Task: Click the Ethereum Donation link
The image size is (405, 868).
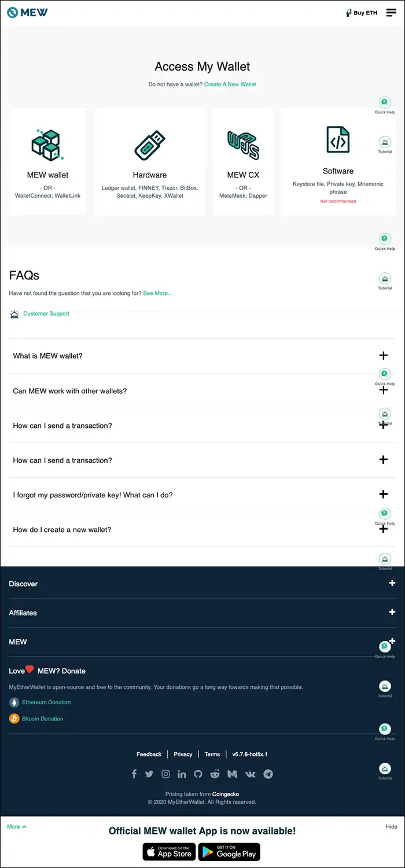Action: 46,702
